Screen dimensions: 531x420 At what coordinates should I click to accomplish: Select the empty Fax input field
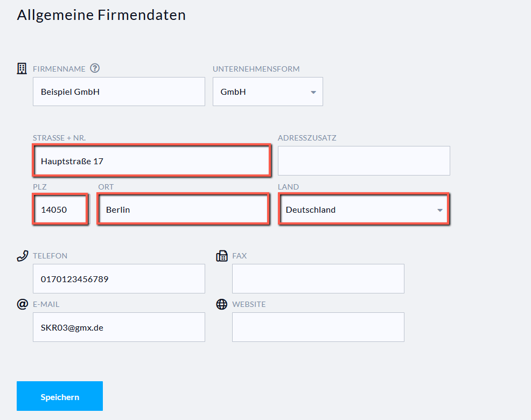click(318, 278)
